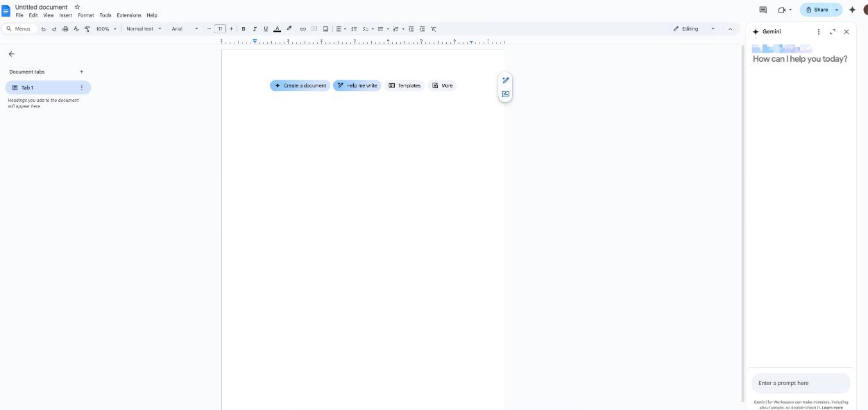Open the Ask Gemini sparkle icon
The width and height of the screenshot is (868, 410).
pos(852,10)
